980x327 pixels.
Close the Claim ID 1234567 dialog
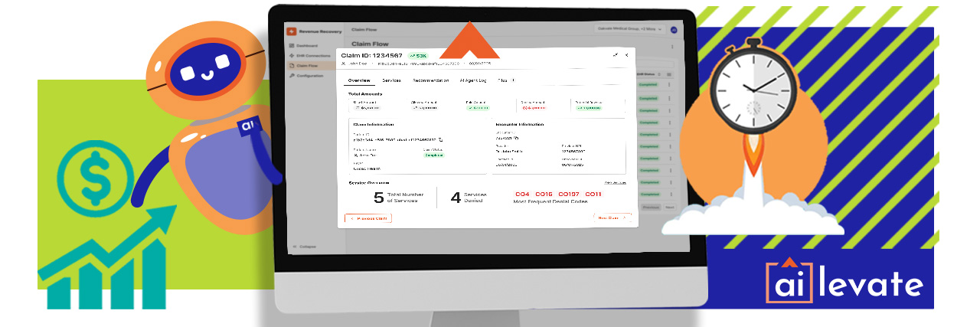coord(626,55)
